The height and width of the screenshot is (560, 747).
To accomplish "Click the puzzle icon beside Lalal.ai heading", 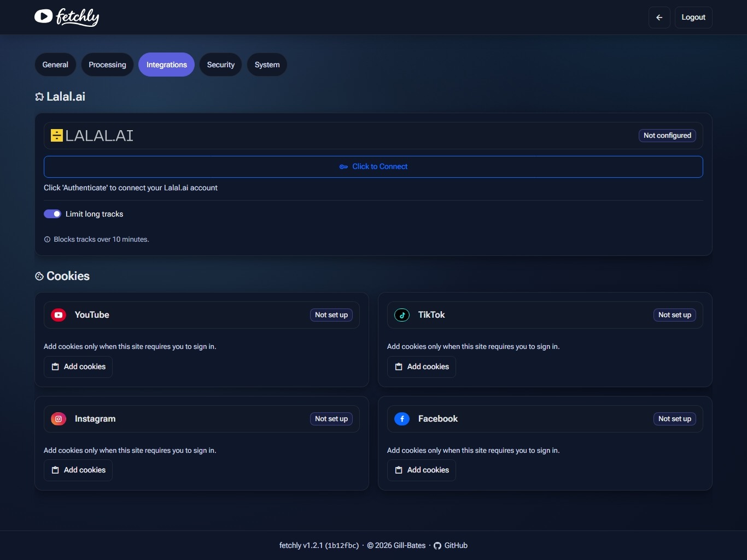I will point(39,97).
